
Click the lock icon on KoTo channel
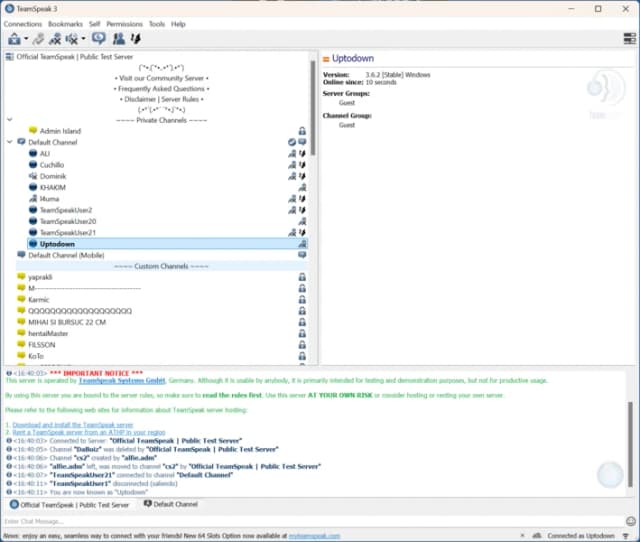[x=302, y=356]
